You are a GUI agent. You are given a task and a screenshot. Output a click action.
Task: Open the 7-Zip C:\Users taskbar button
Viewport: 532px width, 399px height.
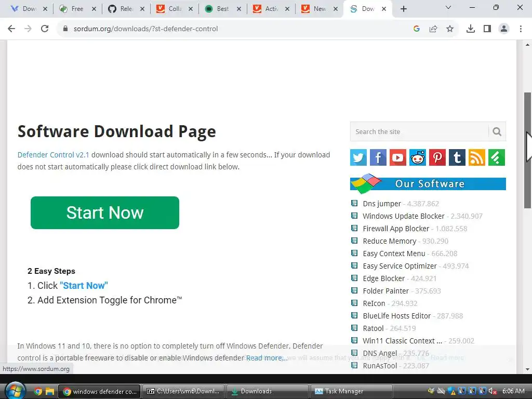tap(183, 391)
